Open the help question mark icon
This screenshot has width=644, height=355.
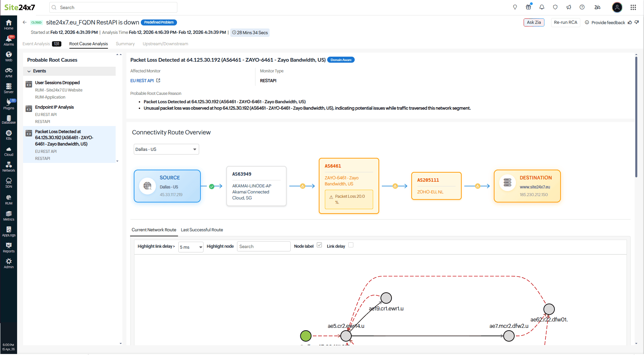[x=582, y=7]
